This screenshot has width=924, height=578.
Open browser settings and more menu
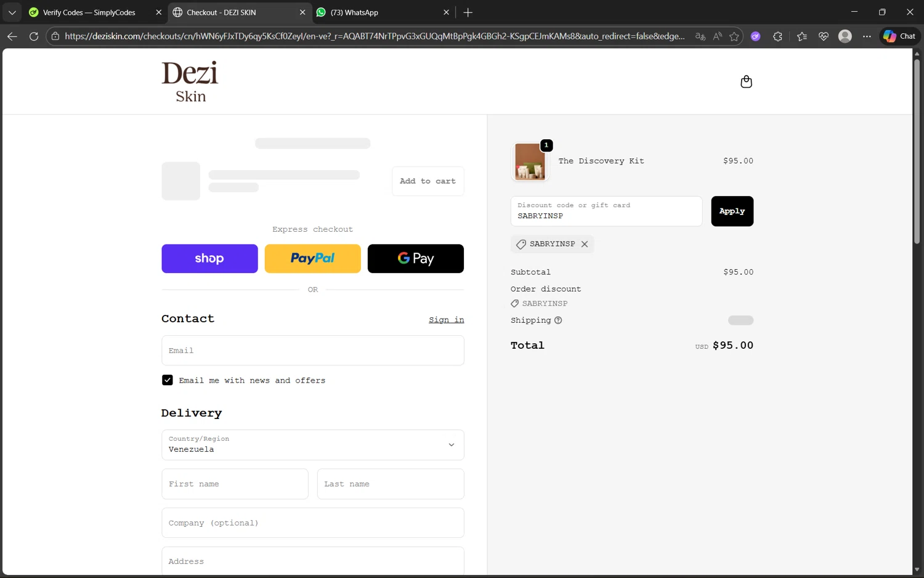pyautogui.click(x=867, y=36)
